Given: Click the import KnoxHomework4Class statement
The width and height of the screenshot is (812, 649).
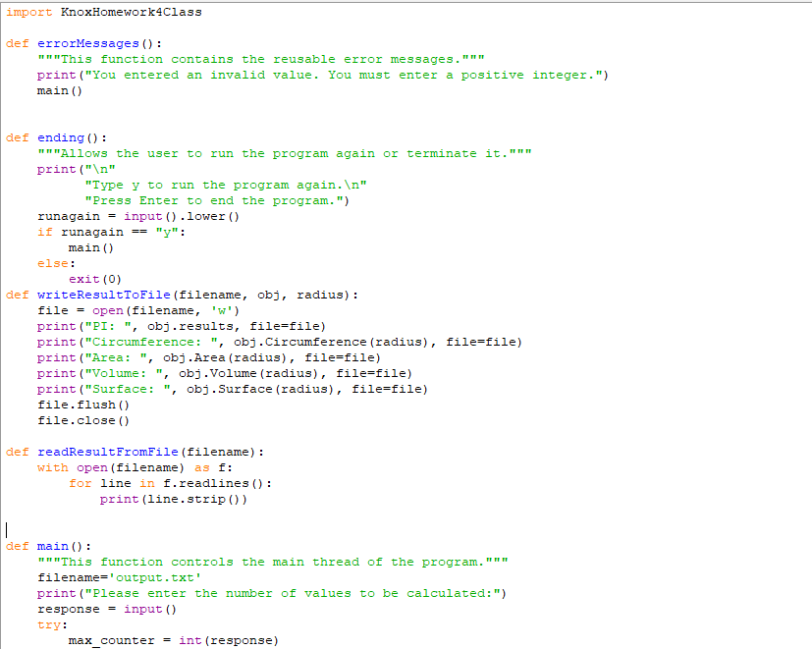Looking at the screenshot, I should coord(103,12).
